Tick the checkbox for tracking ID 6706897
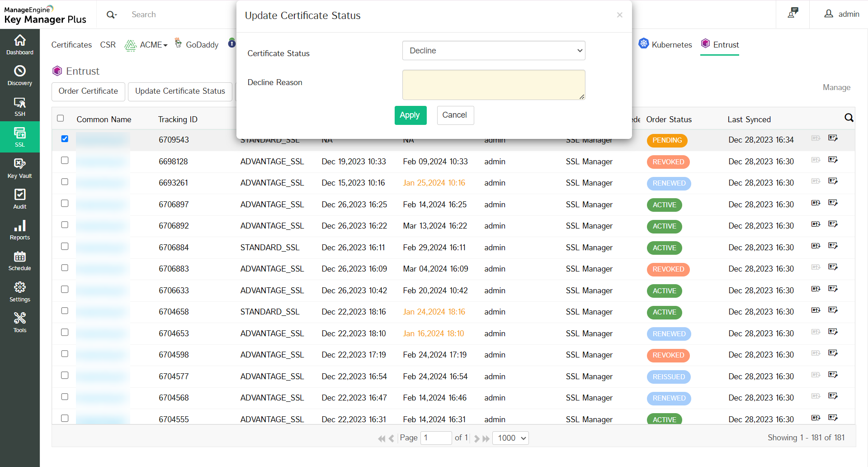The height and width of the screenshot is (467, 868). [x=65, y=203]
